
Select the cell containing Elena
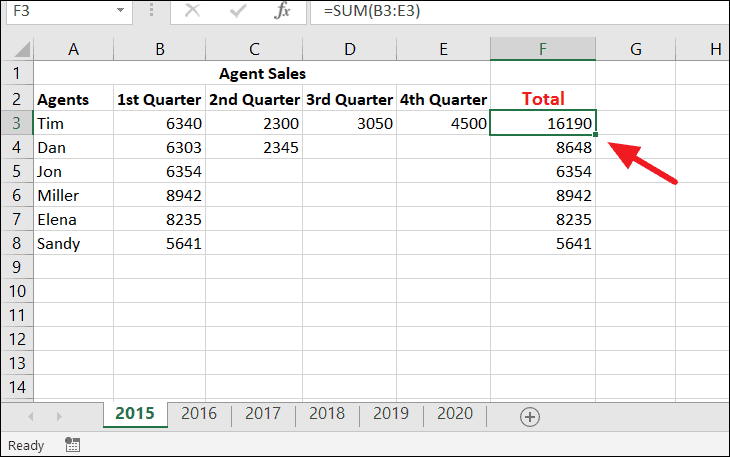click(x=73, y=219)
